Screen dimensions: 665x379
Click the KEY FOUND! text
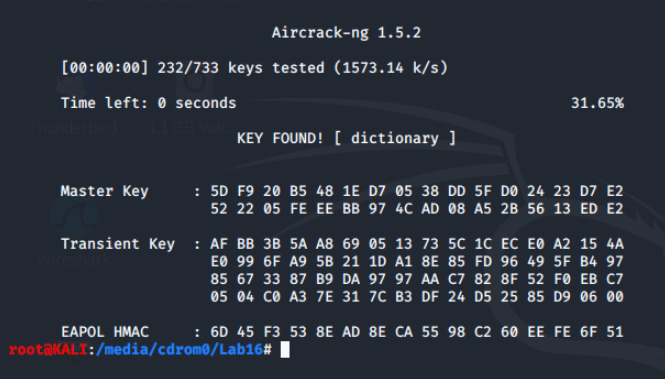tap(280, 138)
